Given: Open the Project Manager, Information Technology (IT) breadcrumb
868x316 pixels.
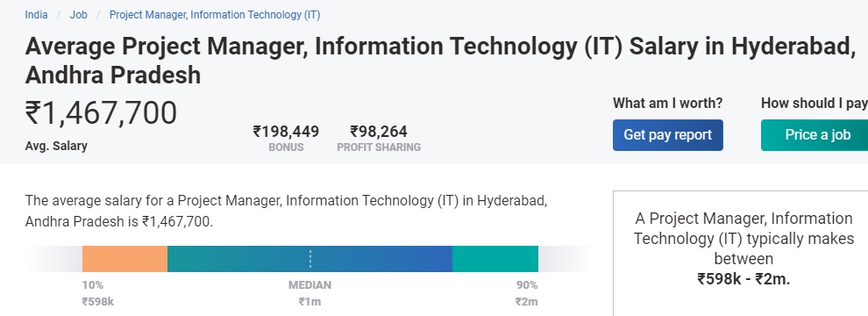Looking at the screenshot, I should tap(215, 15).
